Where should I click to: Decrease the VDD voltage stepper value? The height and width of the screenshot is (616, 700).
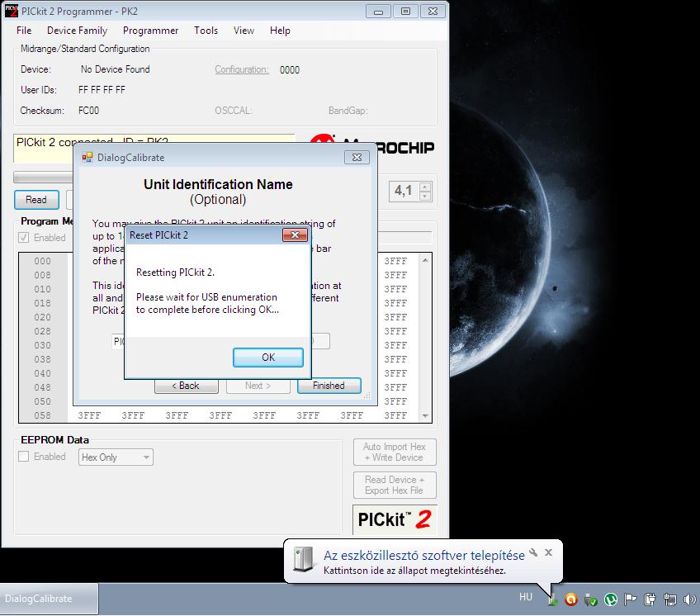point(425,196)
